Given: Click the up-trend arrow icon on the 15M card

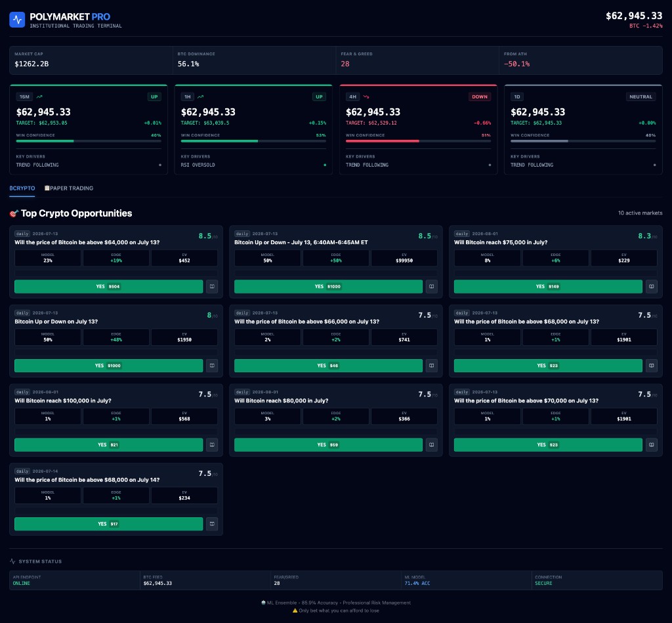Looking at the screenshot, I should (39, 97).
